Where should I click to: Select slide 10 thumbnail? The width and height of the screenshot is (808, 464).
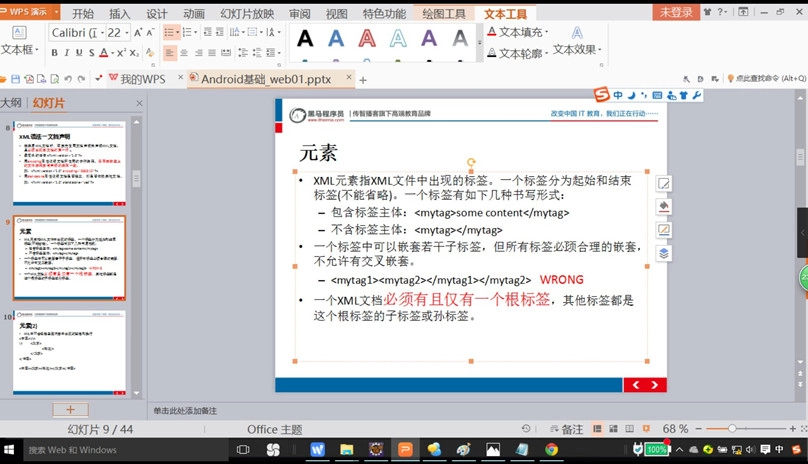click(69, 352)
